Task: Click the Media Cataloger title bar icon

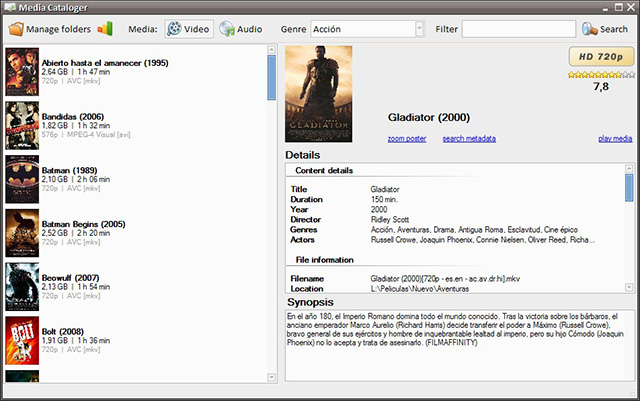Action: (x=10, y=7)
